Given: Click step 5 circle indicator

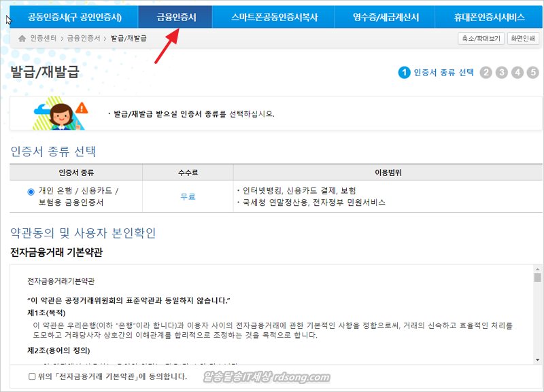Looking at the screenshot, I should (533, 73).
